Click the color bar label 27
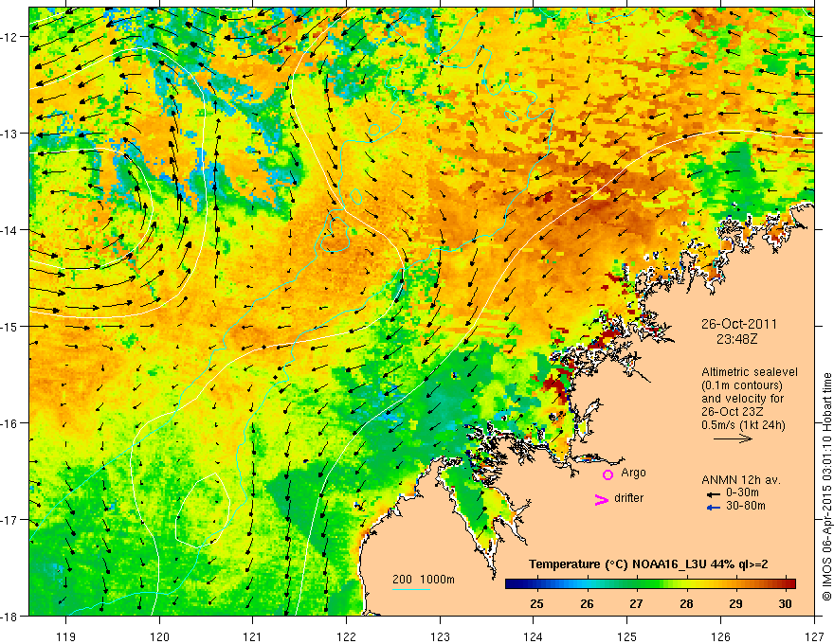Viewport: 834px width, 644px height. (636, 603)
